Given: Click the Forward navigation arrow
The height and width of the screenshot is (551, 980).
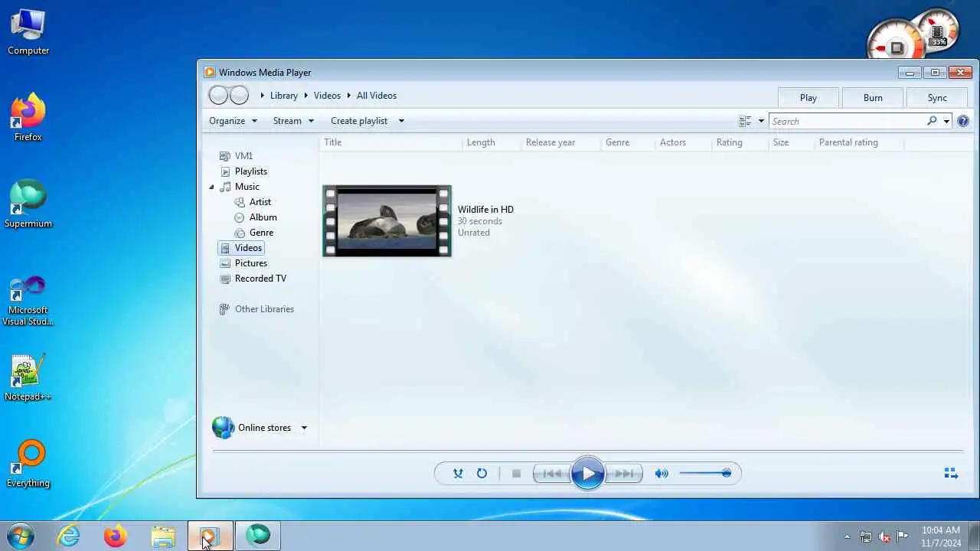Looking at the screenshot, I should click(240, 95).
